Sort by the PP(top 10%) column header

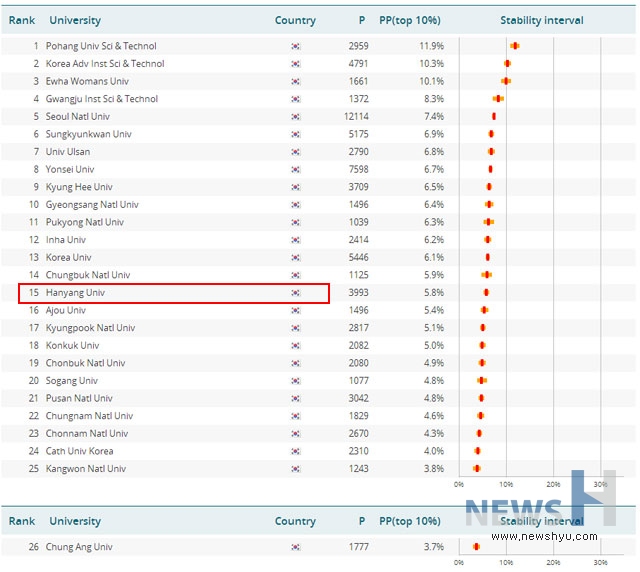(410, 20)
